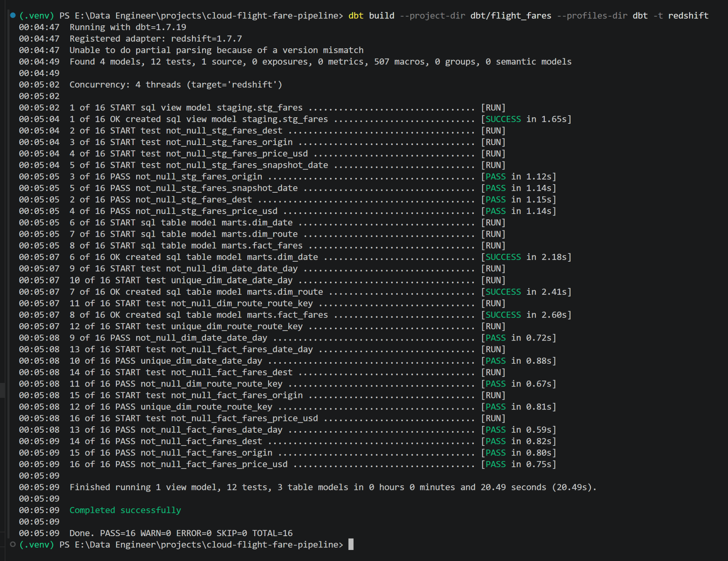Click '[SUCCESS in 1.65s]' result
Screen dimensions: 728x561
click(526, 119)
